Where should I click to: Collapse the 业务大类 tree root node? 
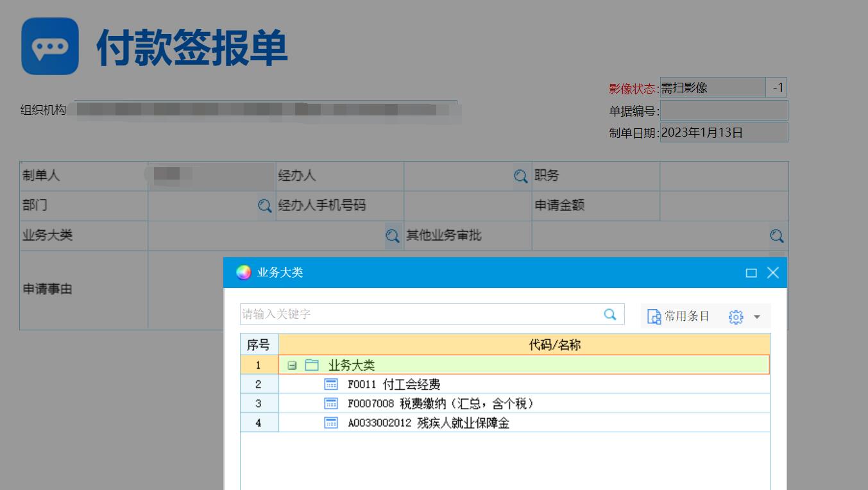292,366
